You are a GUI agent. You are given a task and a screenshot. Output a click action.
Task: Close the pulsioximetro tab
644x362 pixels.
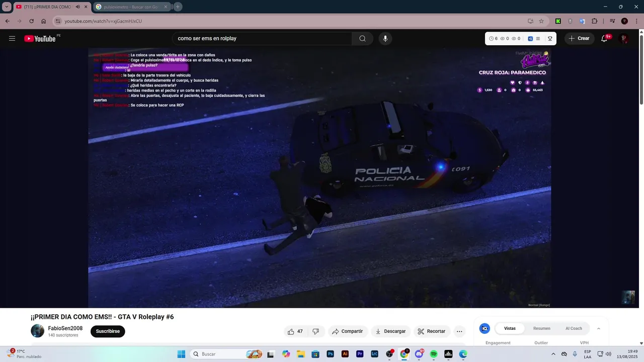point(166,7)
